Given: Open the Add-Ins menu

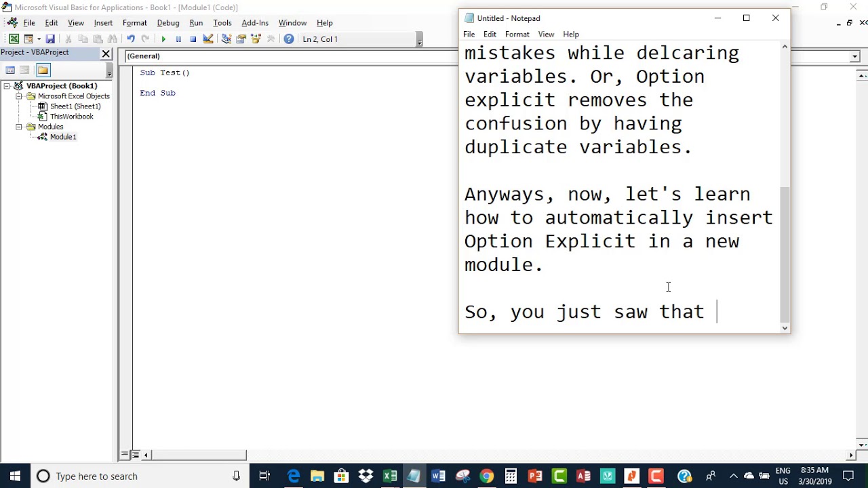Looking at the screenshot, I should (x=255, y=23).
